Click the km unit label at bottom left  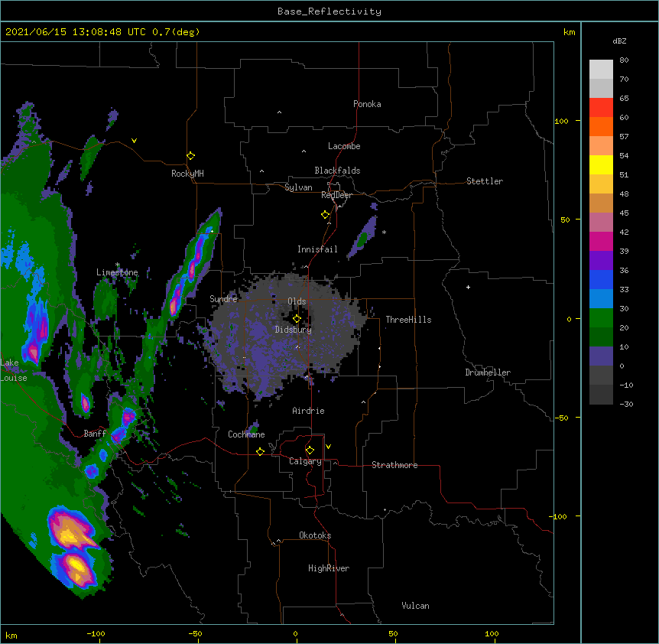[x=11, y=635]
